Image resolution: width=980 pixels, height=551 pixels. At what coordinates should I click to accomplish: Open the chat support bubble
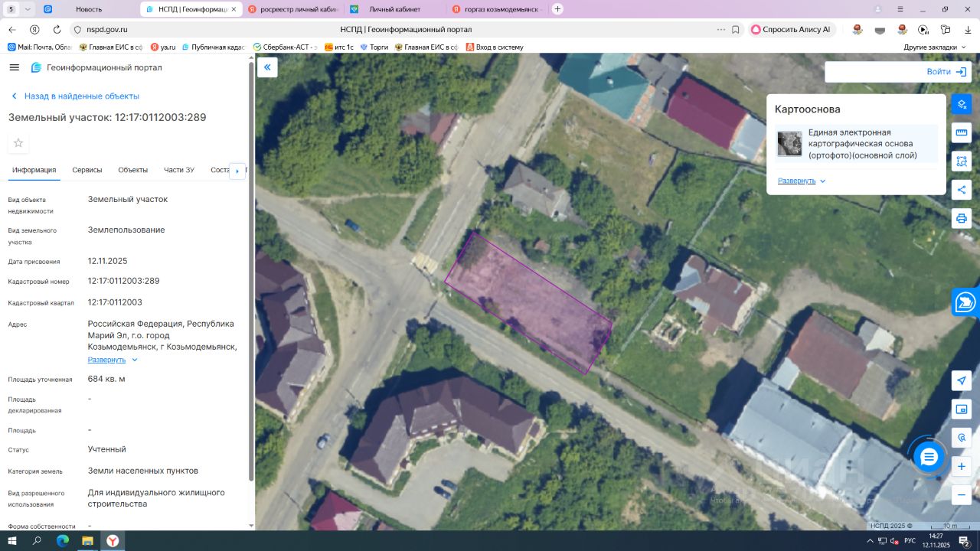point(929,457)
